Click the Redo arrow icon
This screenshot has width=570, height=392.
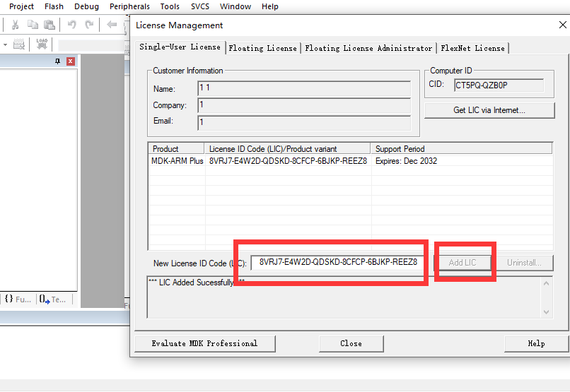tap(89, 25)
